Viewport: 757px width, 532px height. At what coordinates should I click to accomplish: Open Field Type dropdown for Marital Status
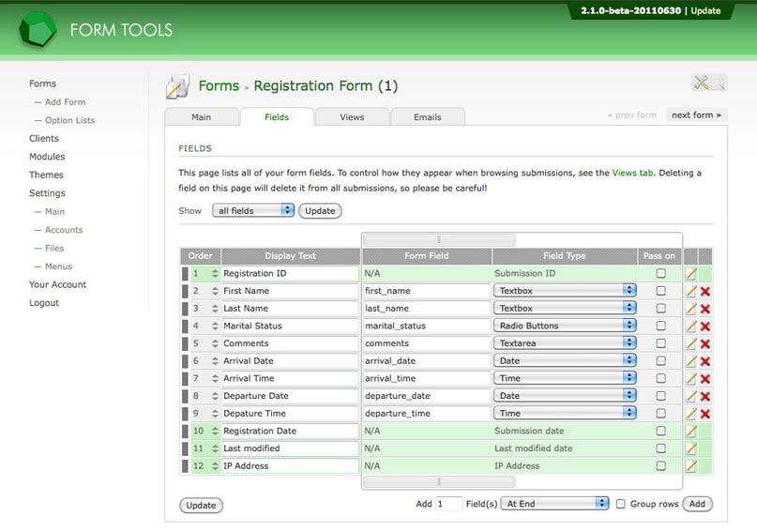[565, 326]
